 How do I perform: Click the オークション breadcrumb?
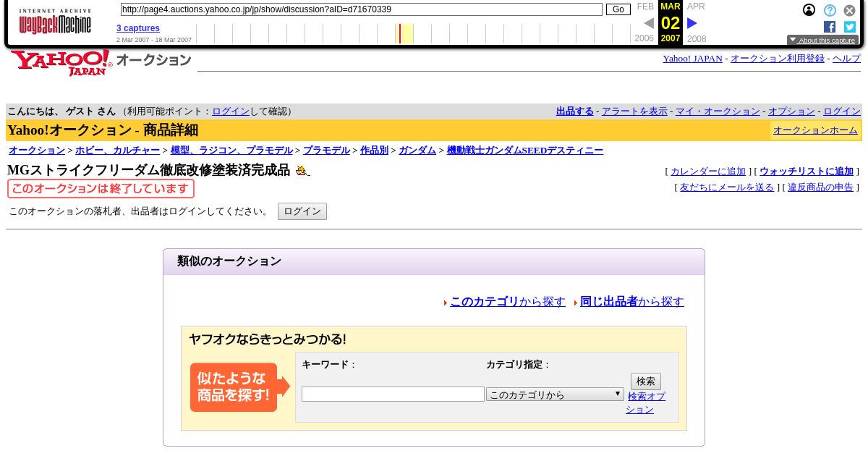click(37, 151)
